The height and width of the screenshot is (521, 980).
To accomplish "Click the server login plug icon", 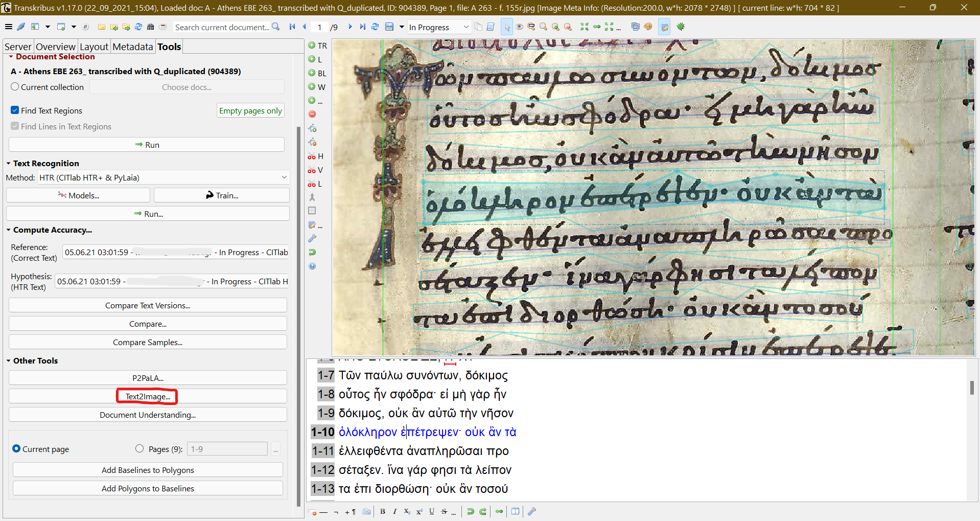I will 21,27.
